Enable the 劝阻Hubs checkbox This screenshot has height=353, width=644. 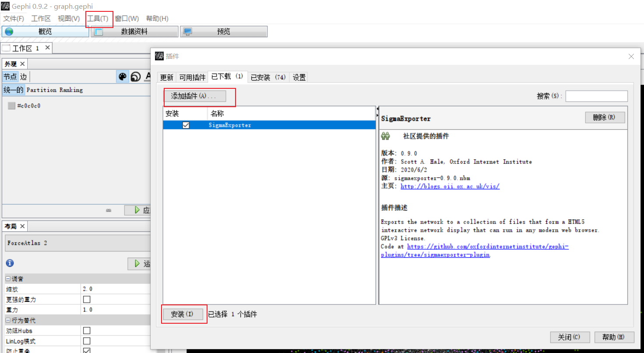87,331
